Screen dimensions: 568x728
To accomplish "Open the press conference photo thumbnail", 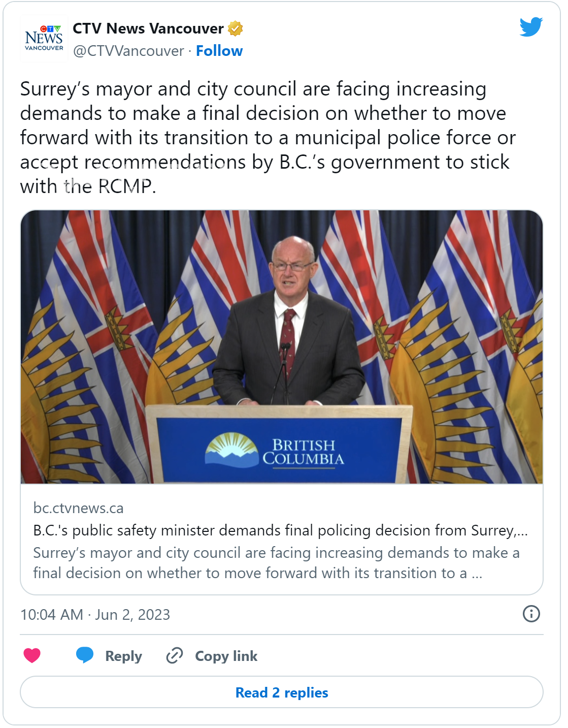I will (x=282, y=347).
